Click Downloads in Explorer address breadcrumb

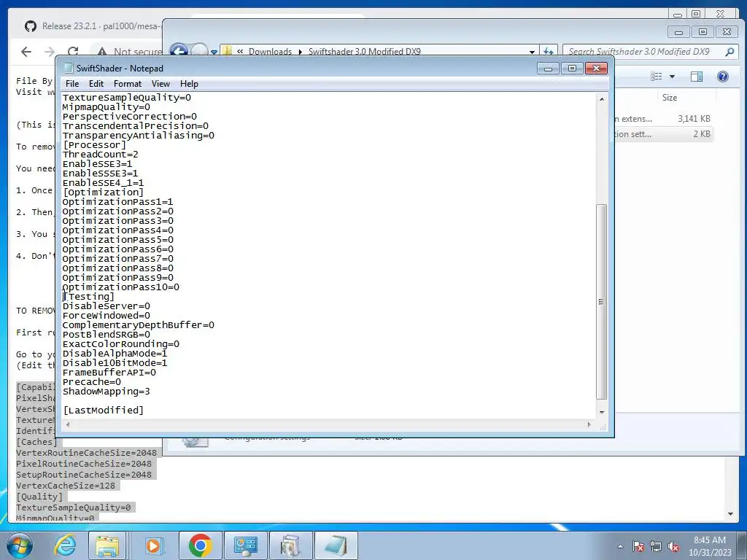270,52
